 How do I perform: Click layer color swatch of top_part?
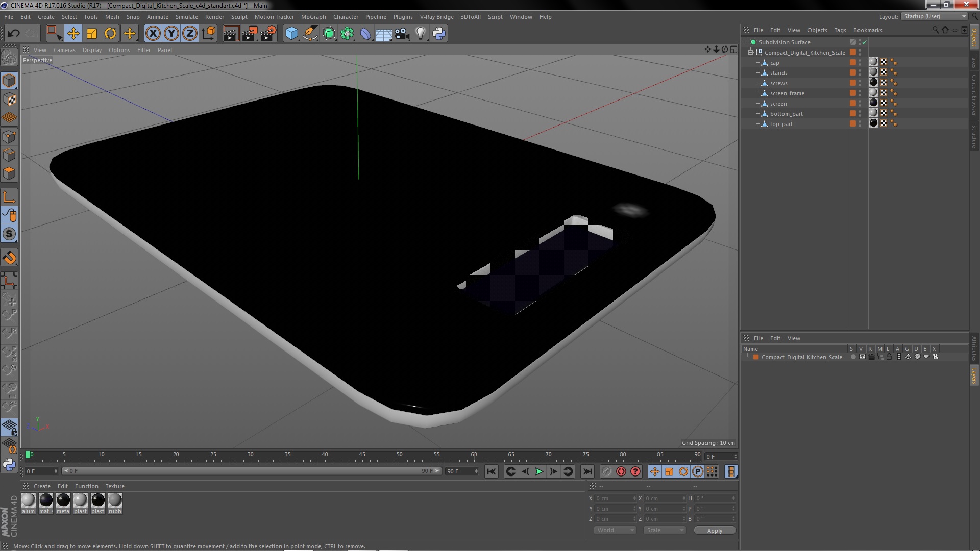(x=852, y=124)
